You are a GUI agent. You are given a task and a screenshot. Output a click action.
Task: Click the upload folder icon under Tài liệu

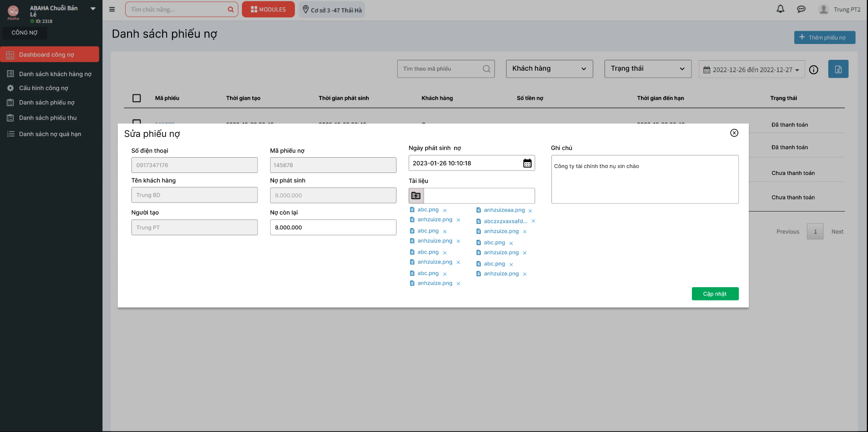pos(416,196)
